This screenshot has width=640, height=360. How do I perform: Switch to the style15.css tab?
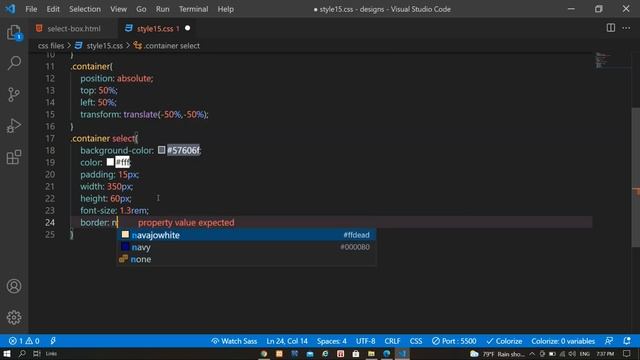(x=158, y=29)
